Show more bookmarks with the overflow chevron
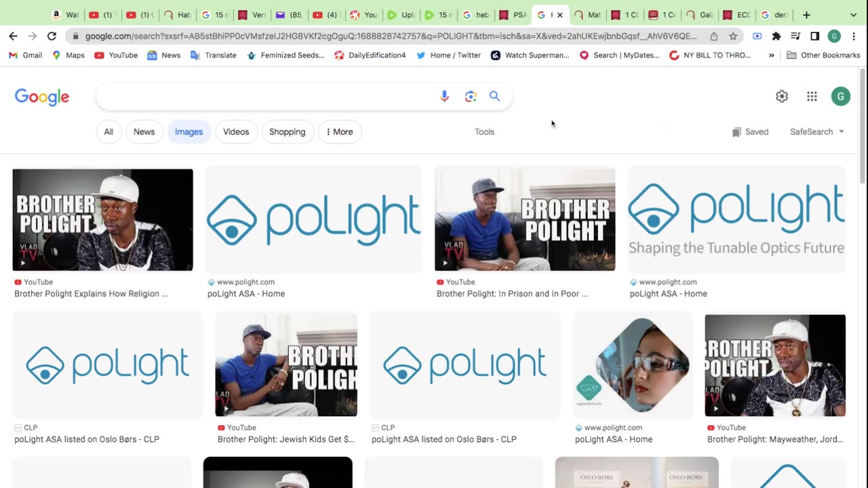 tap(772, 55)
